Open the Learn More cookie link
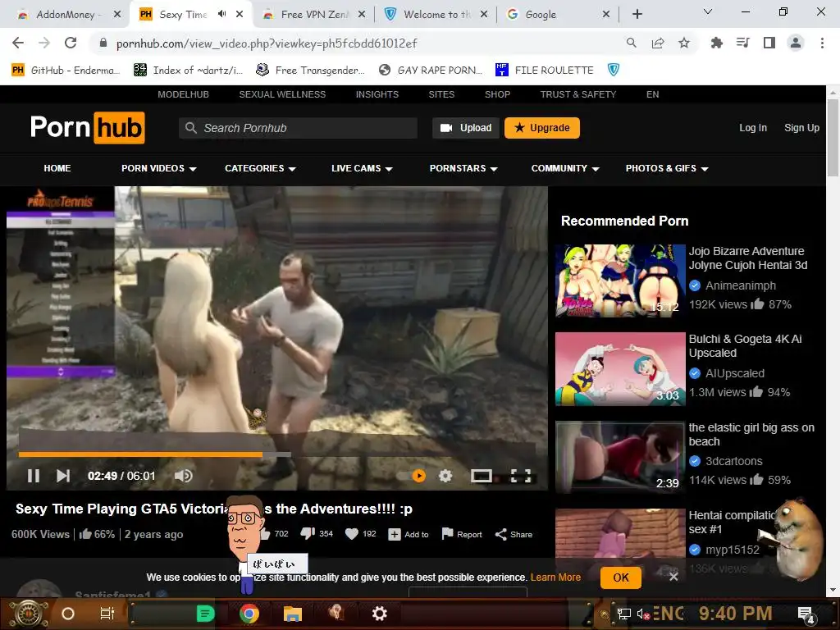 pos(555,577)
